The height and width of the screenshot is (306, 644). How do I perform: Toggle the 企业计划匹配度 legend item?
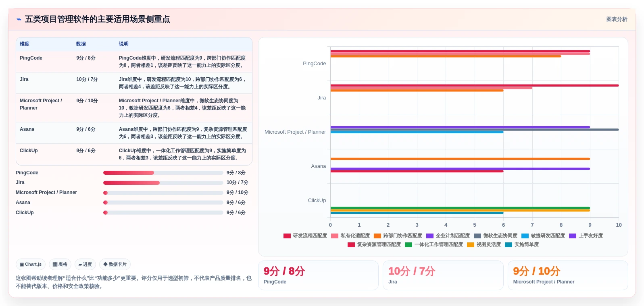[448, 236]
